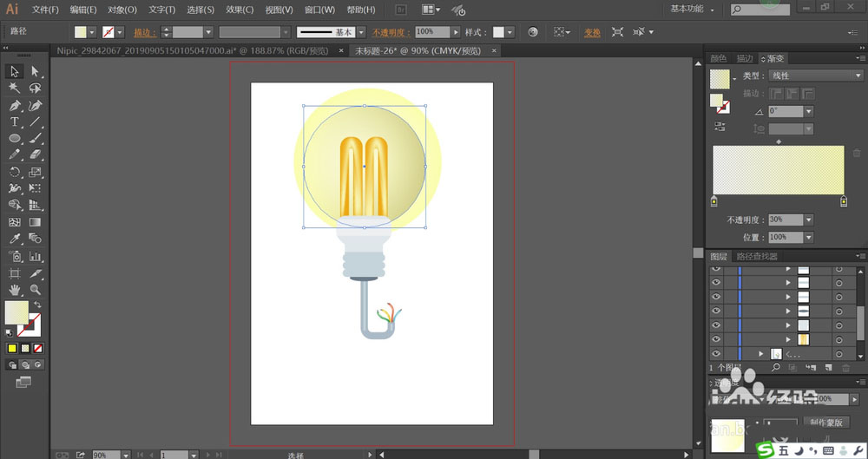Select the Eyedropper tool
Screen dimensions: 868x459
pyautogui.click(x=15, y=239)
